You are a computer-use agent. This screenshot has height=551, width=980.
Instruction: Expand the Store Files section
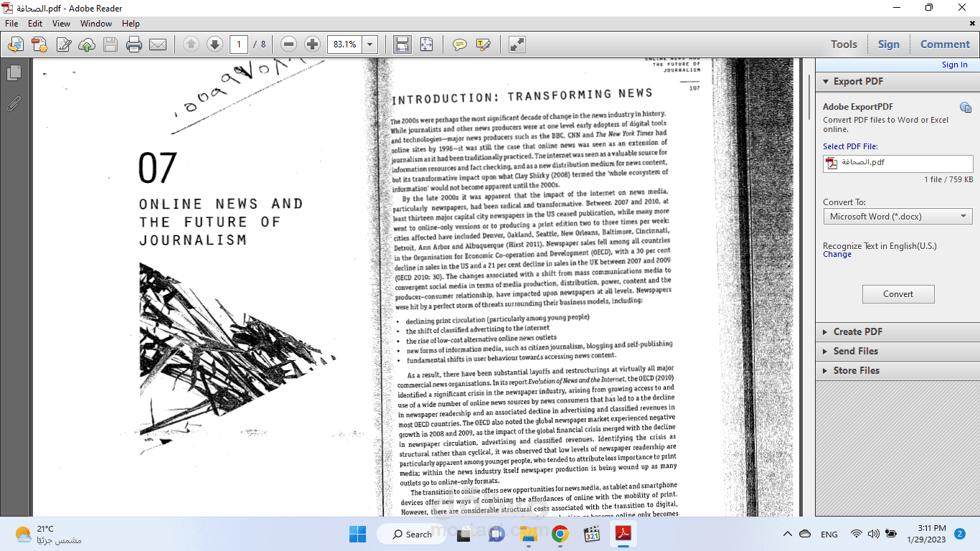(897, 371)
